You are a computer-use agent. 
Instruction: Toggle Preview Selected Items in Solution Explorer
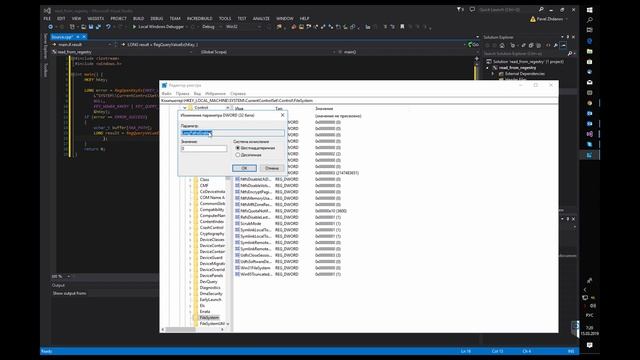point(564,45)
